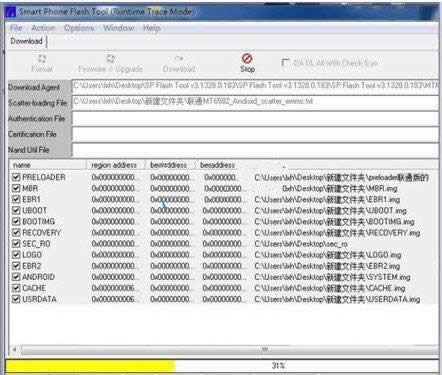
Task: Select the Download tab
Action: (x=26, y=41)
